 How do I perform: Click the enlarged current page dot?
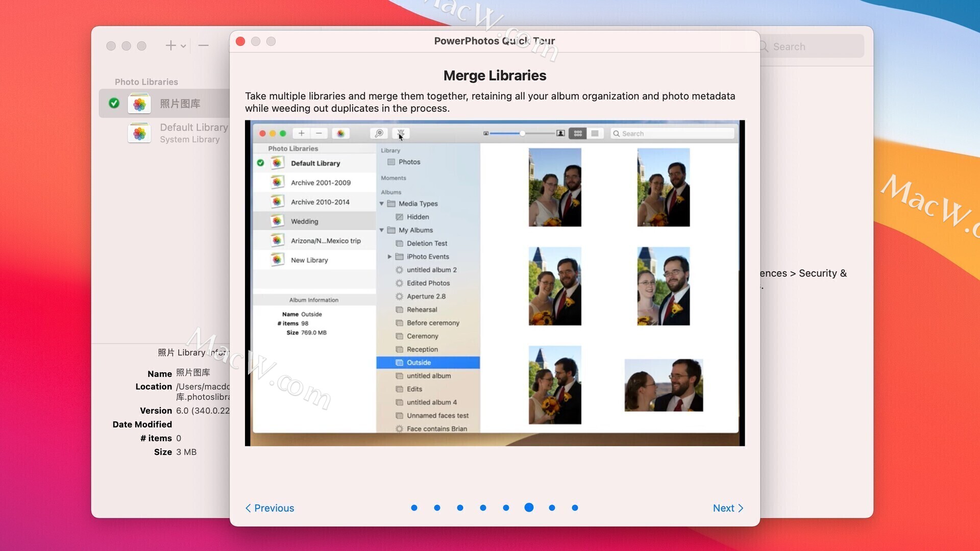(x=529, y=508)
